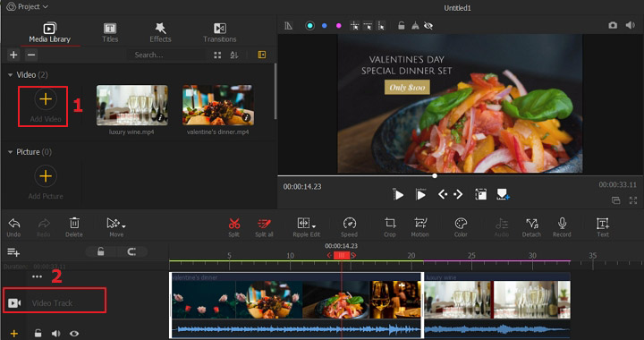This screenshot has width=644, height=340.
Task: Select the magenta marker color dot
Action: coord(339,26)
